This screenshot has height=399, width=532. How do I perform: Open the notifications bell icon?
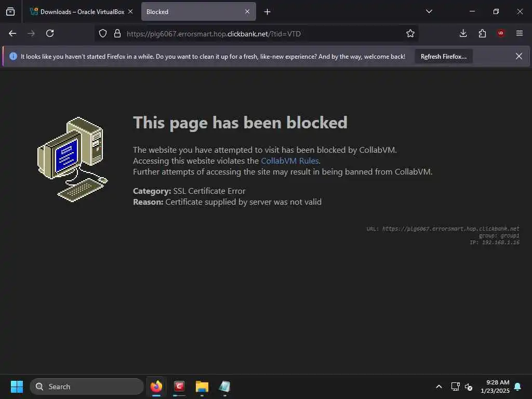pos(518,387)
